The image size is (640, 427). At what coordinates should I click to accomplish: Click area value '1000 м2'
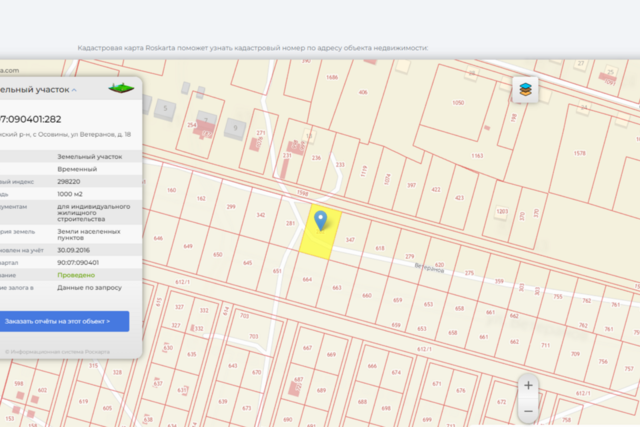(x=70, y=194)
